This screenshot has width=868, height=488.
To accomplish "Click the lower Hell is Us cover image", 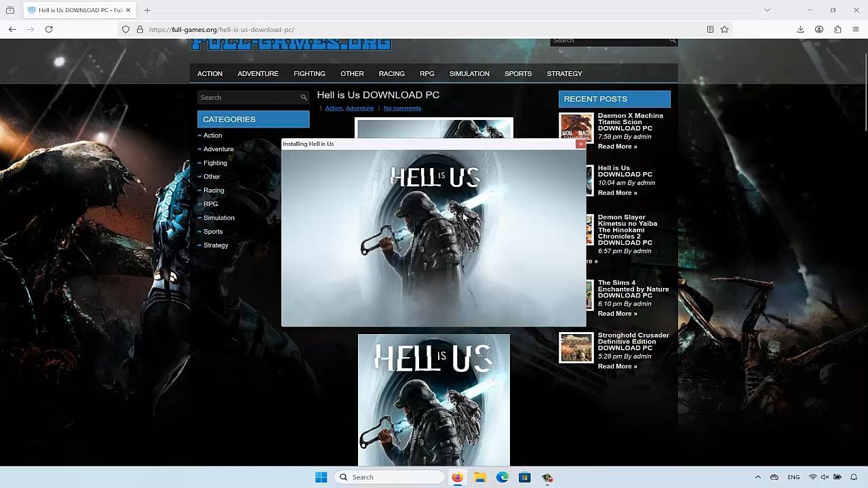I will [434, 399].
